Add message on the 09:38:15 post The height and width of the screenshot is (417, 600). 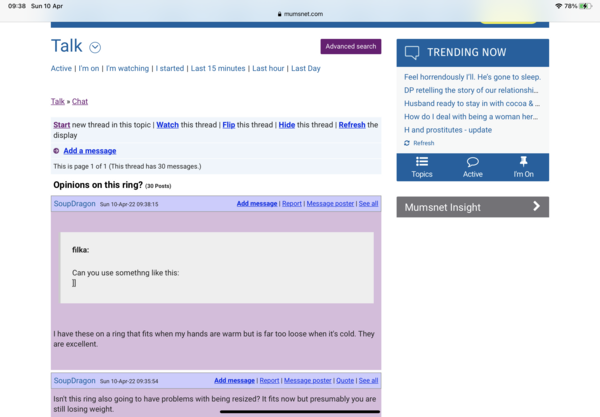[x=257, y=204]
